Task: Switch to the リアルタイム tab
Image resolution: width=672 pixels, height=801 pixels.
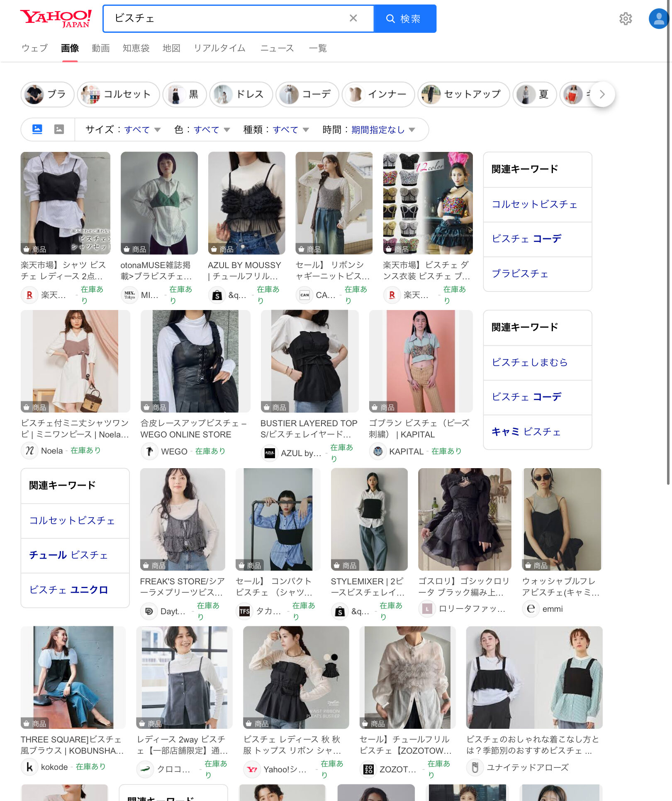Action: point(220,48)
